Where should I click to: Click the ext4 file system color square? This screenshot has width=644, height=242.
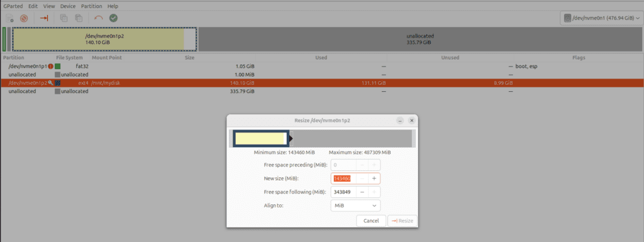57,83
